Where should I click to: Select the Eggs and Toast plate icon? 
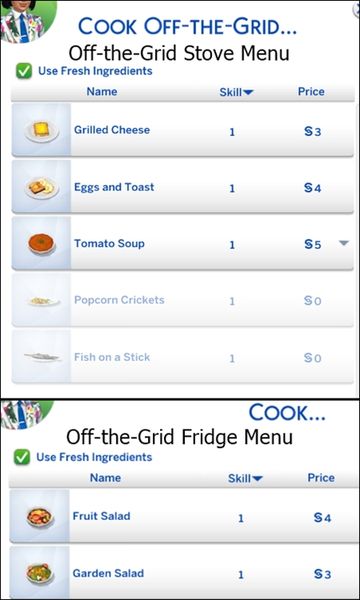coord(42,188)
